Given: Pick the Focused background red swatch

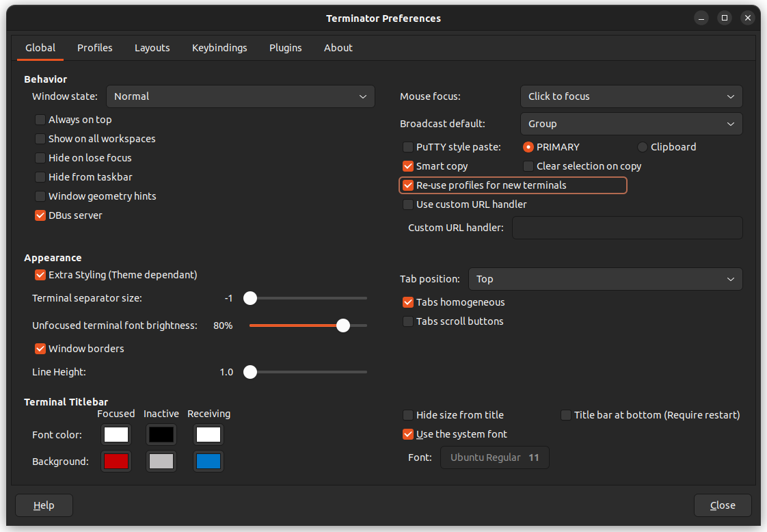Looking at the screenshot, I should tap(116, 461).
